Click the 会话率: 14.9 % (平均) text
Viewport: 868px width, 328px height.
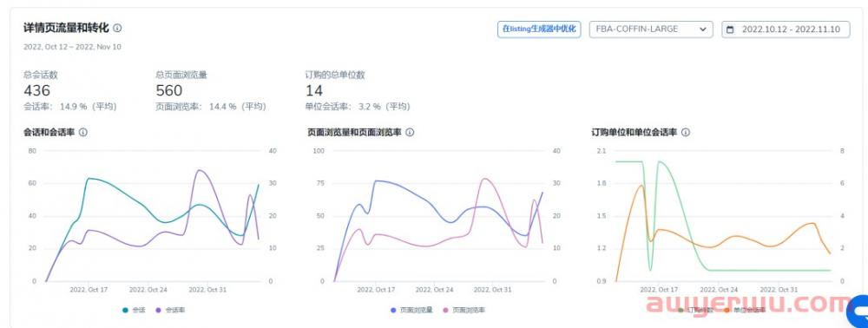pos(69,106)
